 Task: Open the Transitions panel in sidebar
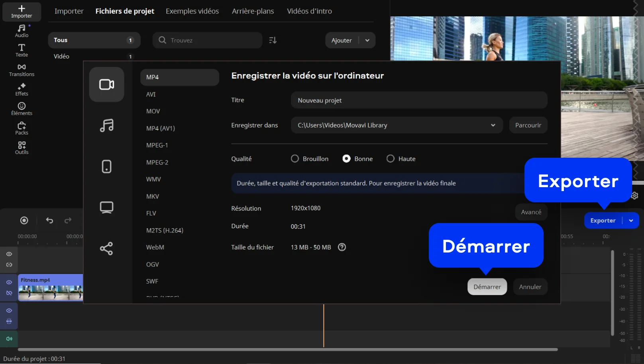click(x=22, y=70)
